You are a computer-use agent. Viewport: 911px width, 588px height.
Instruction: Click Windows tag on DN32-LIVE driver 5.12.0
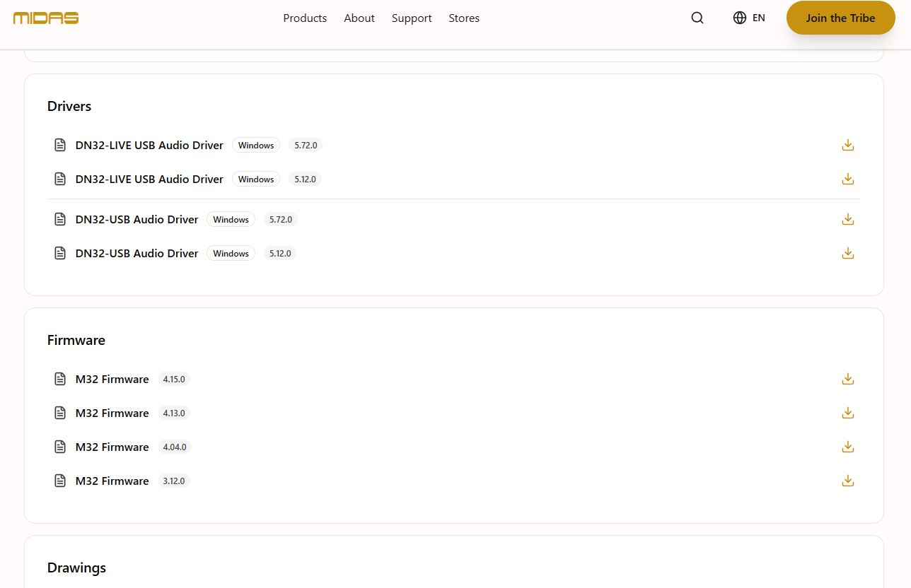click(256, 179)
